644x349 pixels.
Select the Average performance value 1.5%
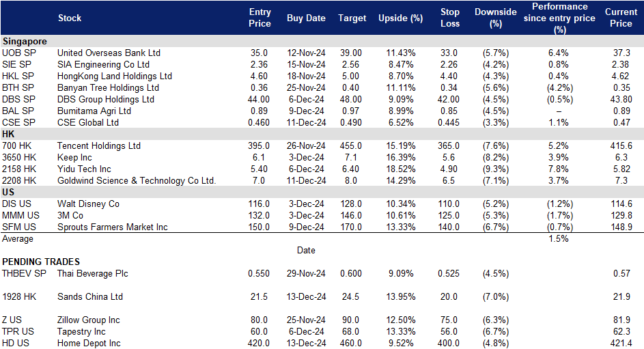(558, 238)
